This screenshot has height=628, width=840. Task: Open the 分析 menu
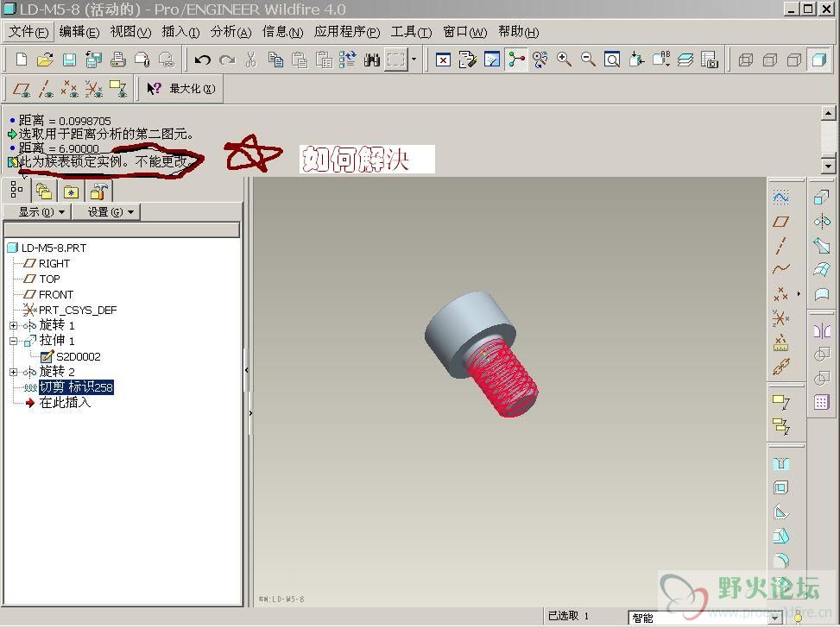[231, 32]
